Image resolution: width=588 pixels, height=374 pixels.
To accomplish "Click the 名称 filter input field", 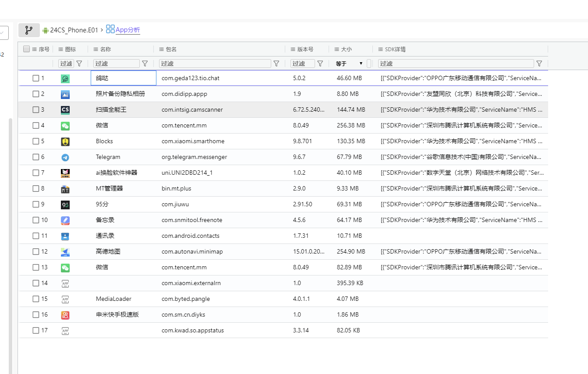I will pos(117,64).
